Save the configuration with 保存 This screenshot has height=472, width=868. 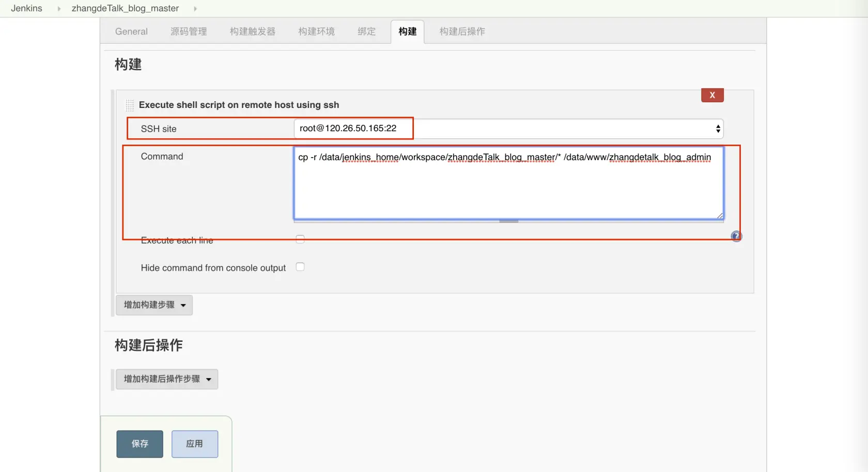[139, 444]
